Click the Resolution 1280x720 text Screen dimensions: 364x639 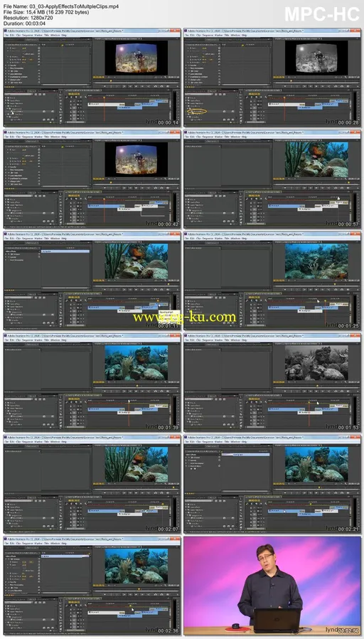[x=28, y=18]
